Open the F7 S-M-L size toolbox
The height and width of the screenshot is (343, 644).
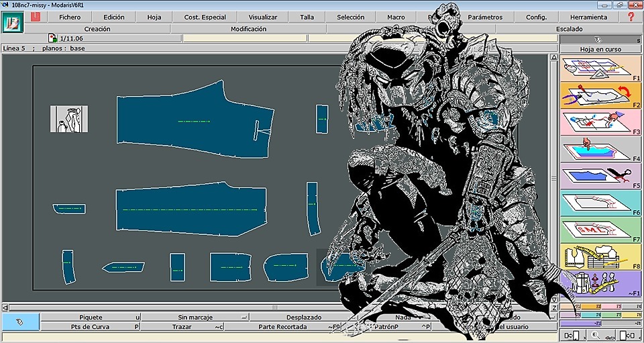pos(600,230)
